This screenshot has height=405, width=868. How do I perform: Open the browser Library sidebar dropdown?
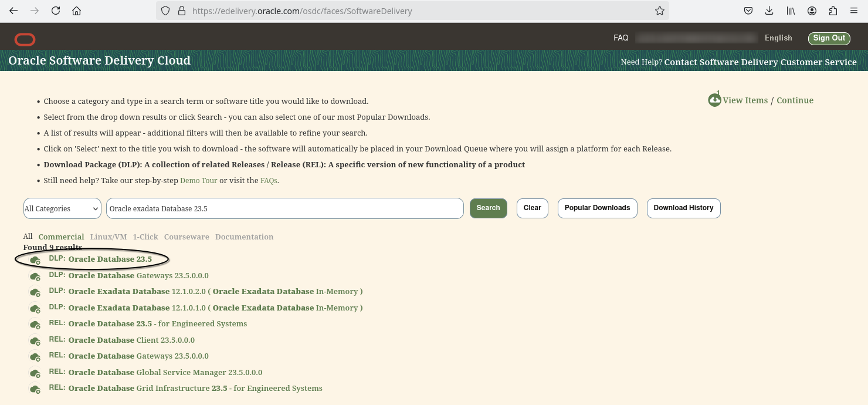coord(791,11)
